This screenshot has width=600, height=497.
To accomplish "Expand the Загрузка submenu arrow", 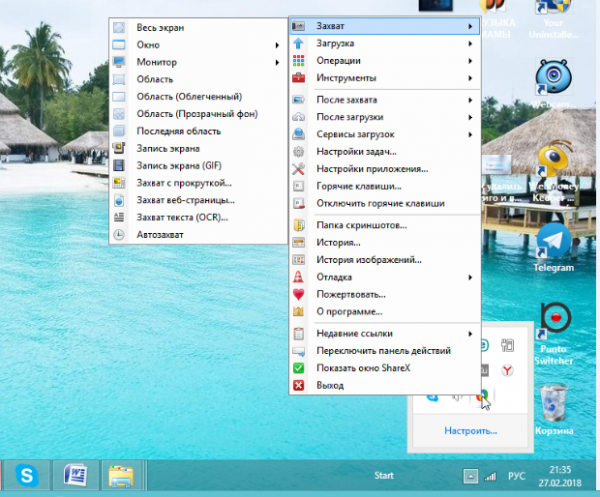I will pos(470,44).
